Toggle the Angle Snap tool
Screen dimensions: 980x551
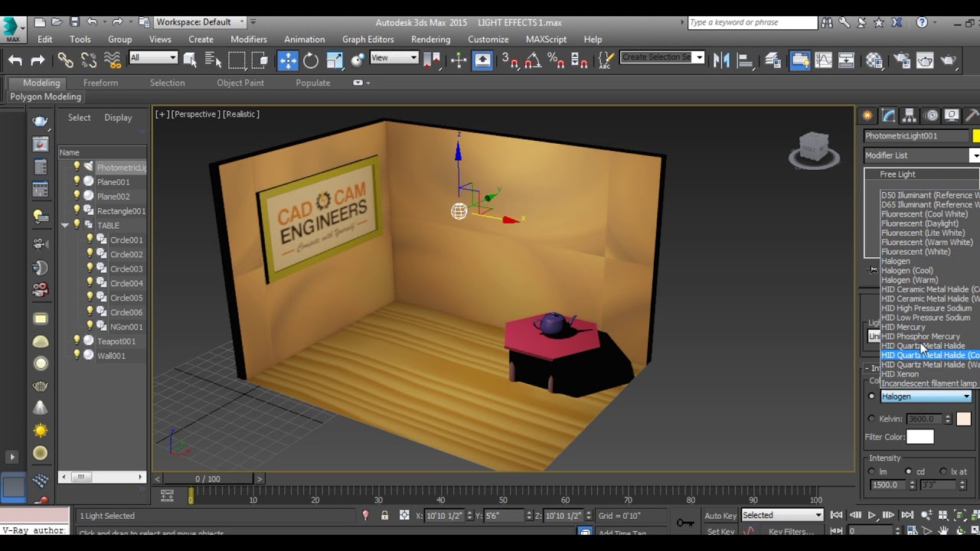[533, 60]
